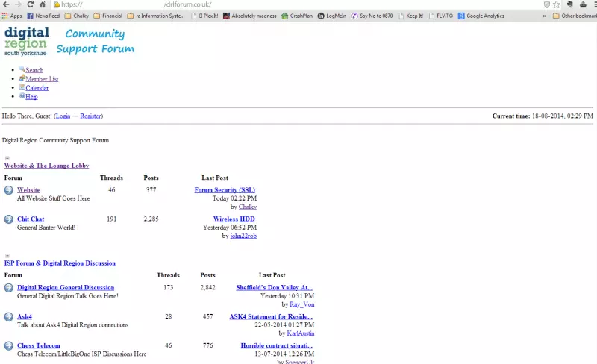The image size is (597, 364).
Task: Click the Ask4 forum status icon
Action: pos(9,317)
